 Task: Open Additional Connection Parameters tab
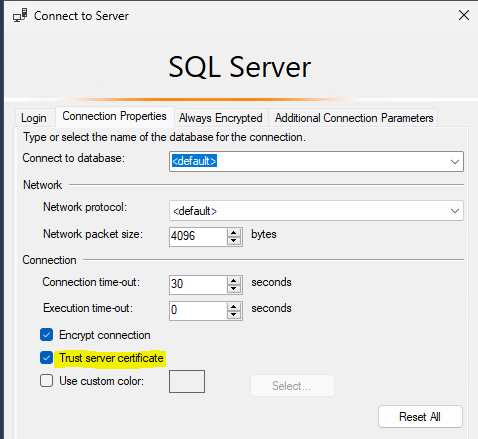(354, 118)
